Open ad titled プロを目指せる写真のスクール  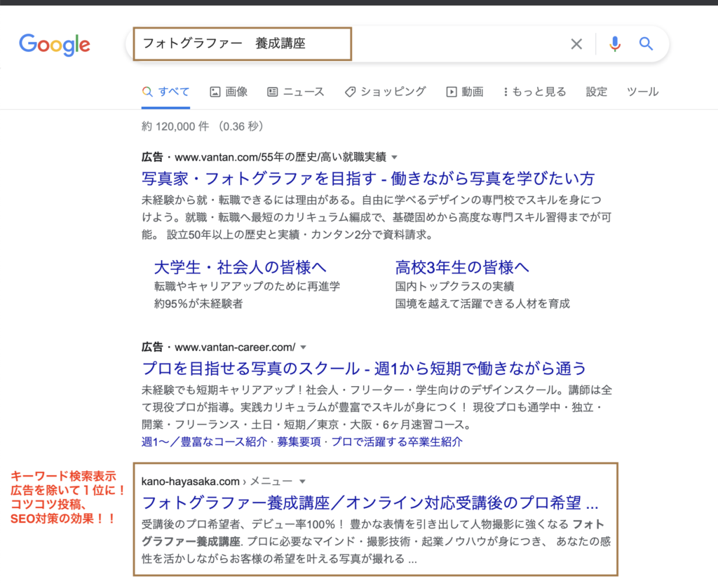pyautogui.click(x=363, y=368)
